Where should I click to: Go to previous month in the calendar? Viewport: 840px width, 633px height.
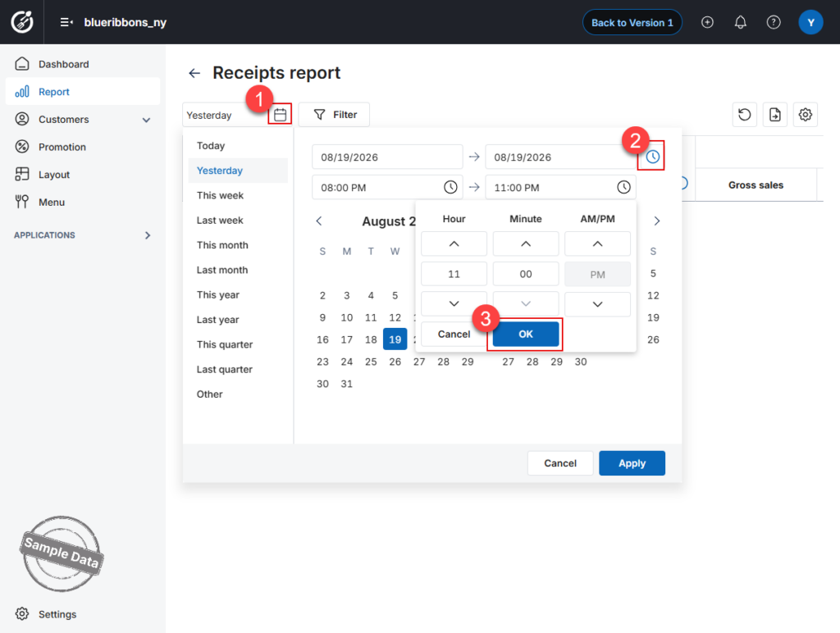319,221
